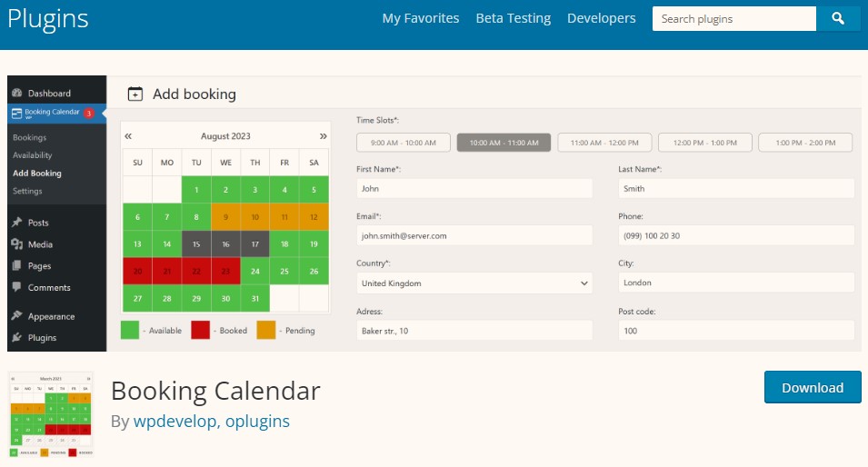Select August 19 on the calendar
This screenshot has width=868, height=467.
click(314, 244)
